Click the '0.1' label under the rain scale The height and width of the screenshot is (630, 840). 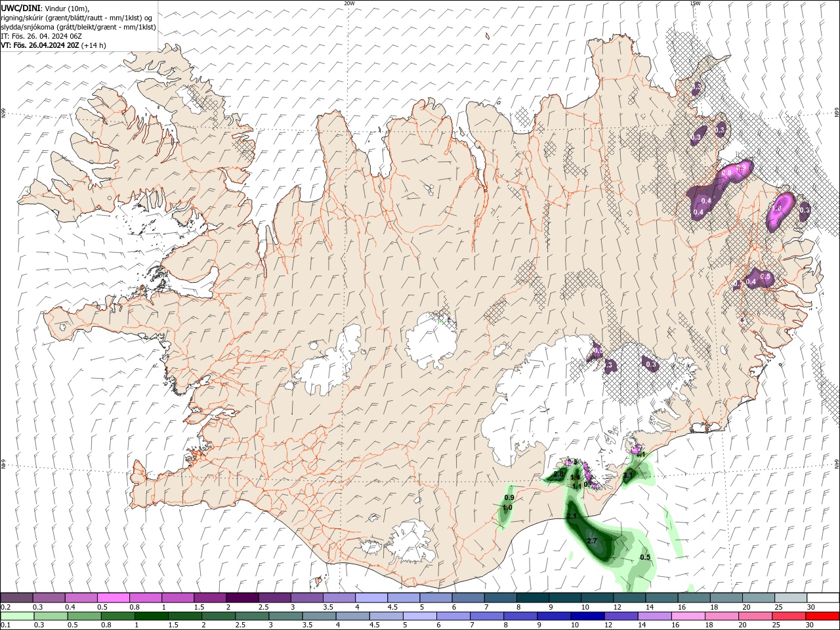(6, 625)
